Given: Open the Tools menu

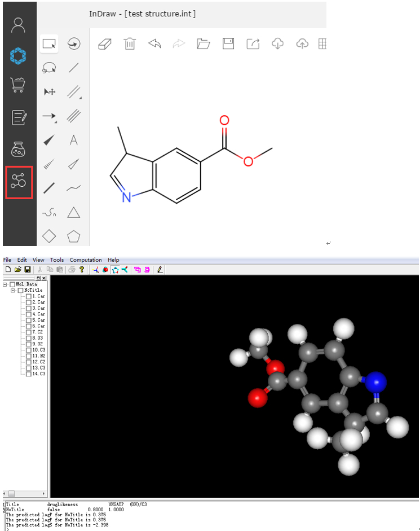Looking at the screenshot, I should point(57,260).
